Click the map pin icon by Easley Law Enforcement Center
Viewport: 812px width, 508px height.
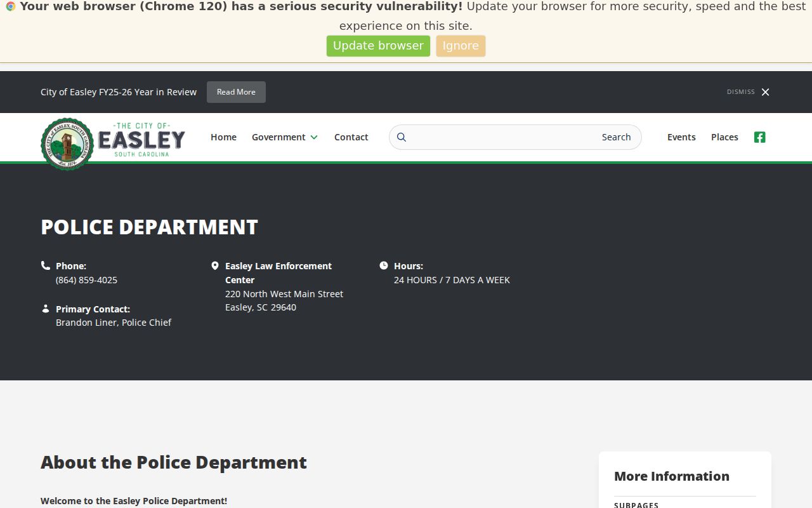[215, 265]
